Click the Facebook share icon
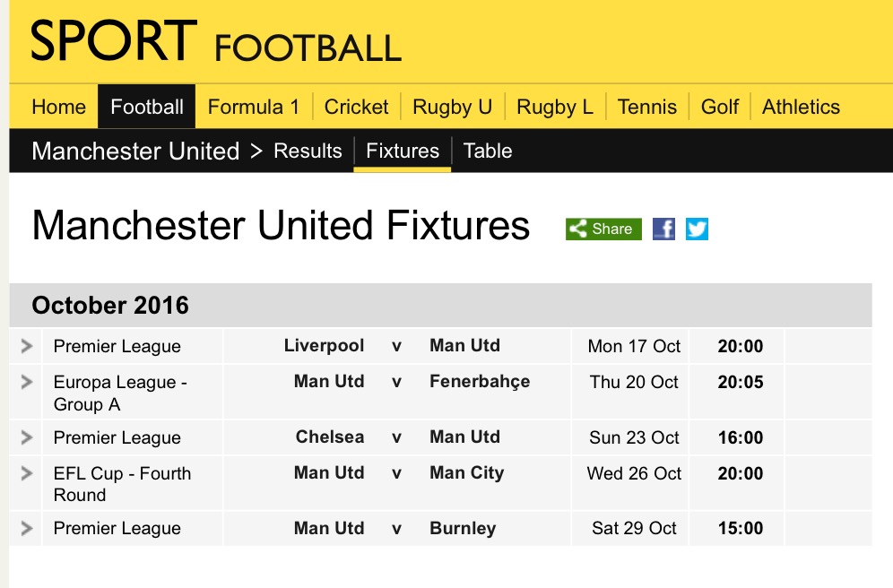The height and width of the screenshot is (588, 893). pos(663,229)
